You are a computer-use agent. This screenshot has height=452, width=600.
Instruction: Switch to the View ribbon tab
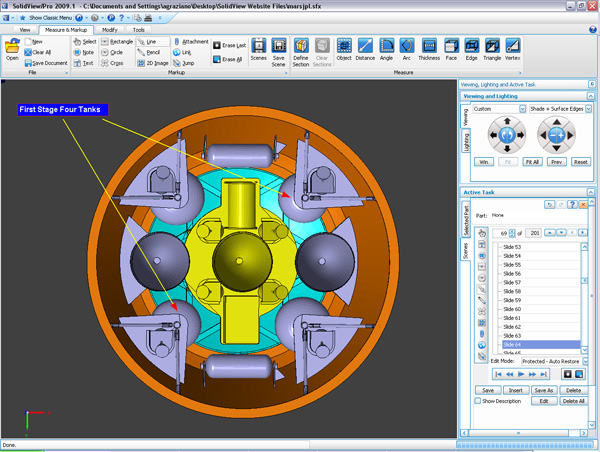coord(25,29)
